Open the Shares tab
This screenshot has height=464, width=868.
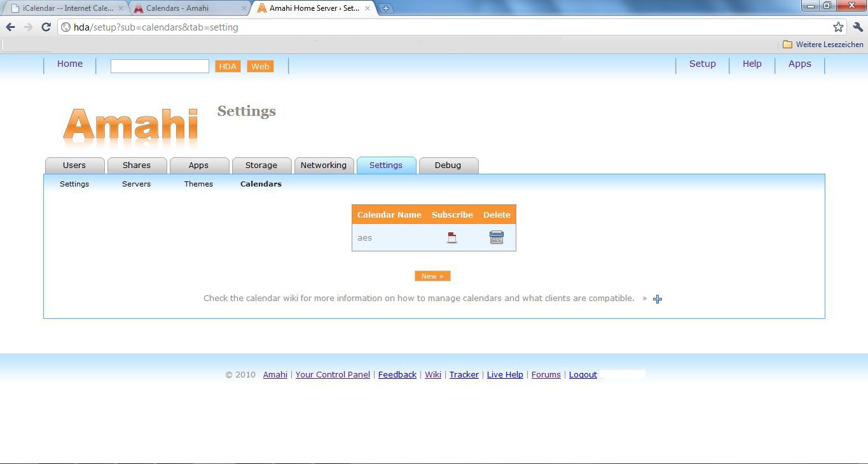pos(137,165)
